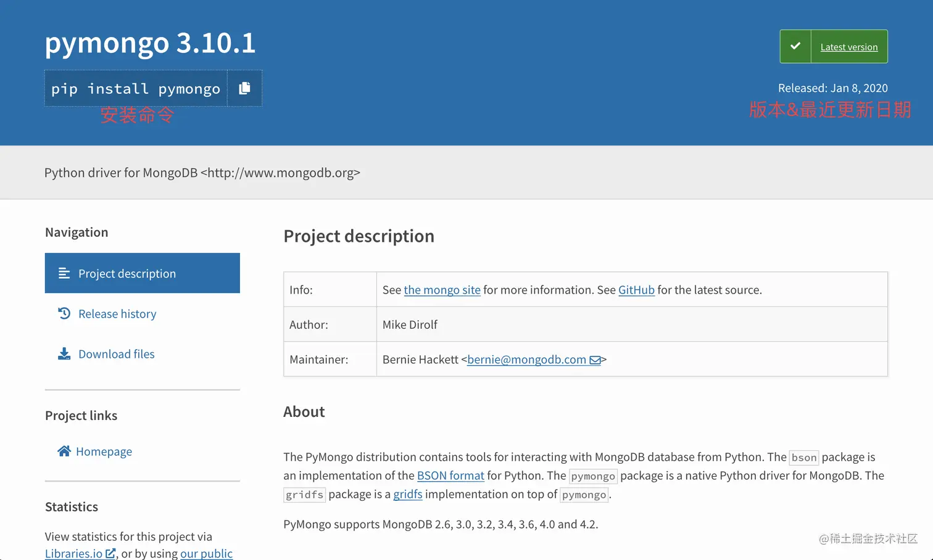Image resolution: width=933 pixels, height=560 pixels.
Task: Click the Statistics heading
Action: pyautogui.click(x=72, y=507)
